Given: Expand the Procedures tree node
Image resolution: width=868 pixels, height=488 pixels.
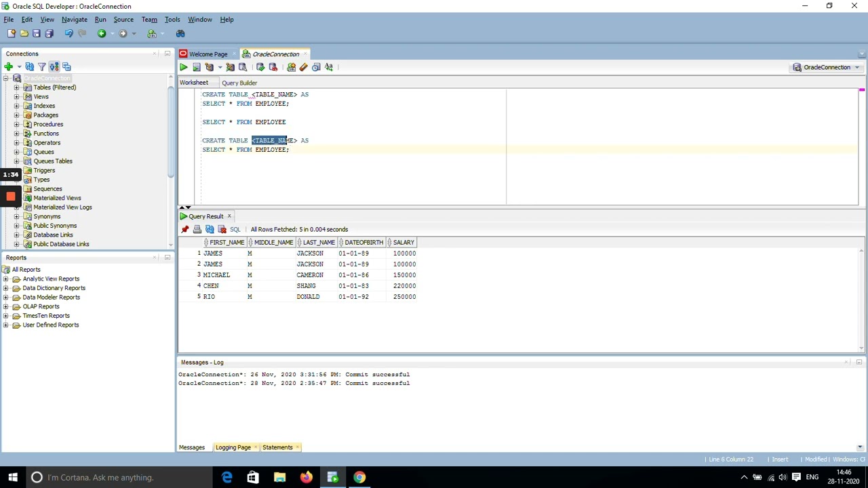Looking at the screenshot, I should [x=16, y=124].
